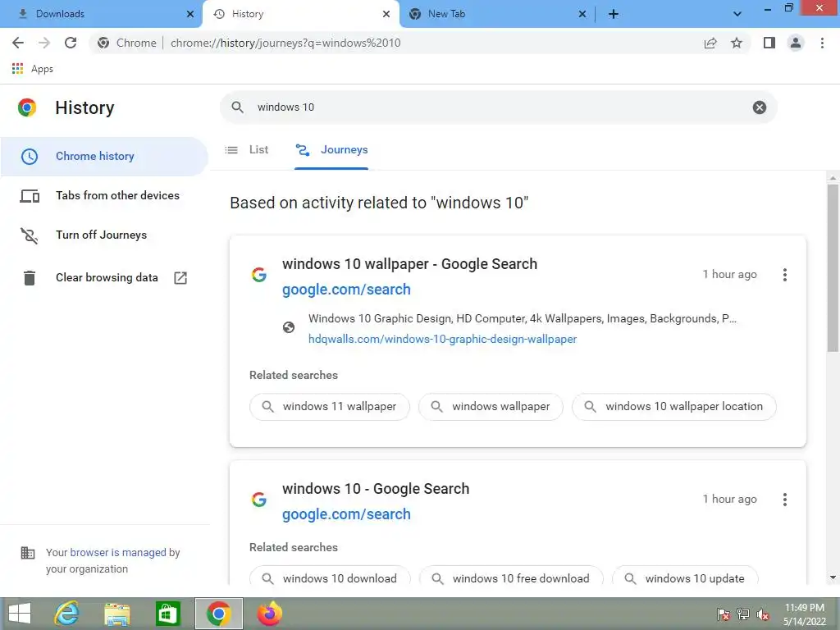Open google.com/search link under windows 10 wallpaper
This screenshot has height=630, width=840.
coord(347,290)
